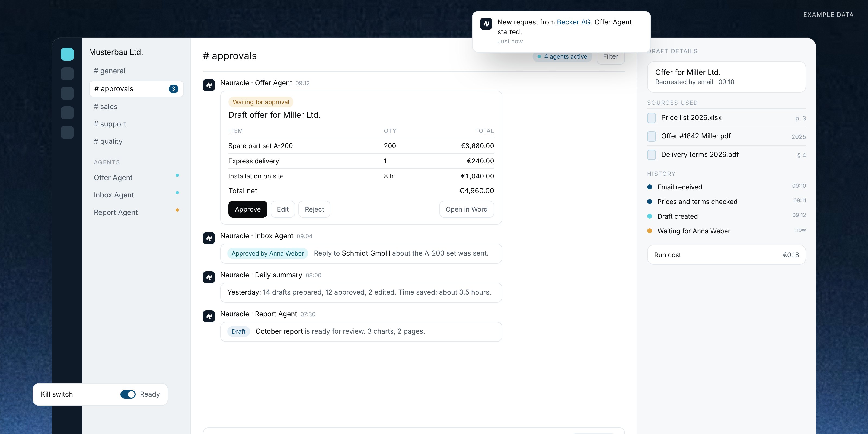Open the # general channel
This screenshot has height=434, width=868.
(136, 71)
